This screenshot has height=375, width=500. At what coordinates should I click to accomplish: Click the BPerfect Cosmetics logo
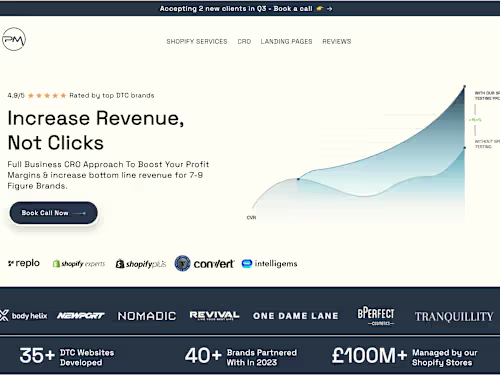click(376, 315)
